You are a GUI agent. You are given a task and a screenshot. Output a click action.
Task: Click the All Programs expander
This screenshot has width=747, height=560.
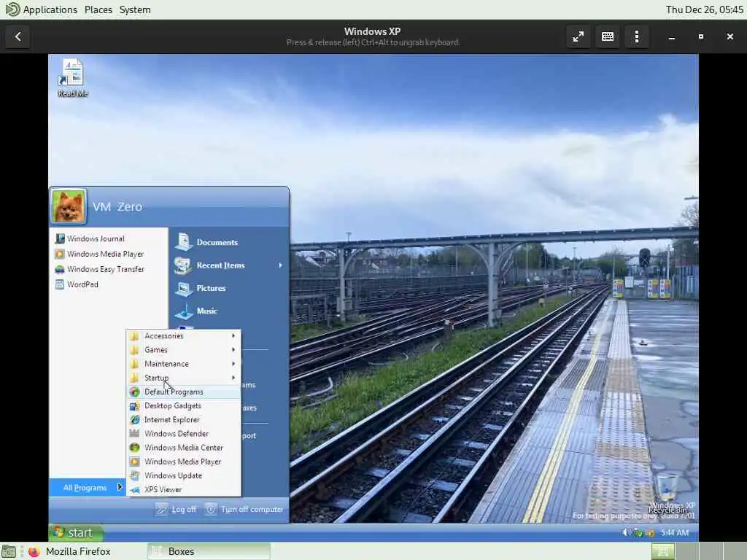tap(88, 488)
